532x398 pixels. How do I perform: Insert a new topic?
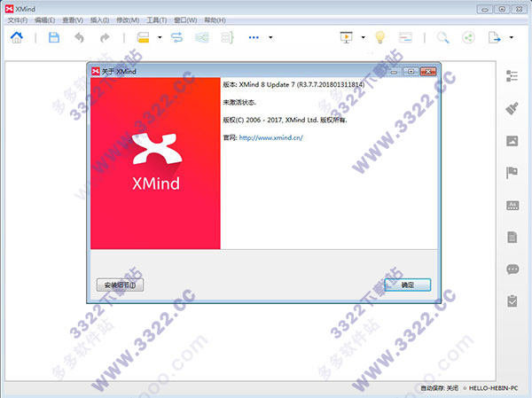tap(143, 37)
